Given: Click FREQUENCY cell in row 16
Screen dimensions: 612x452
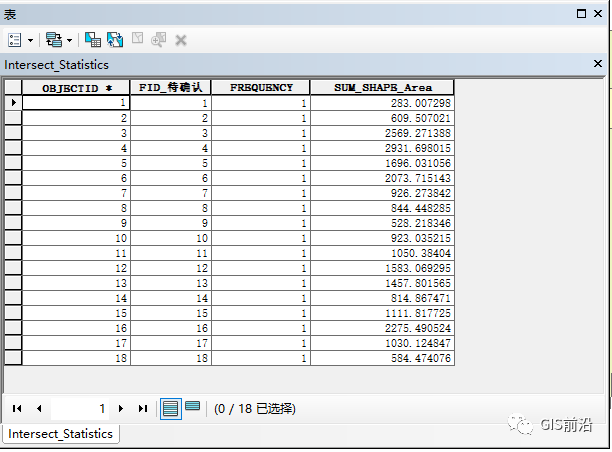Looking at the screenshot, I should pyautogui.click(x=261, y=328).
